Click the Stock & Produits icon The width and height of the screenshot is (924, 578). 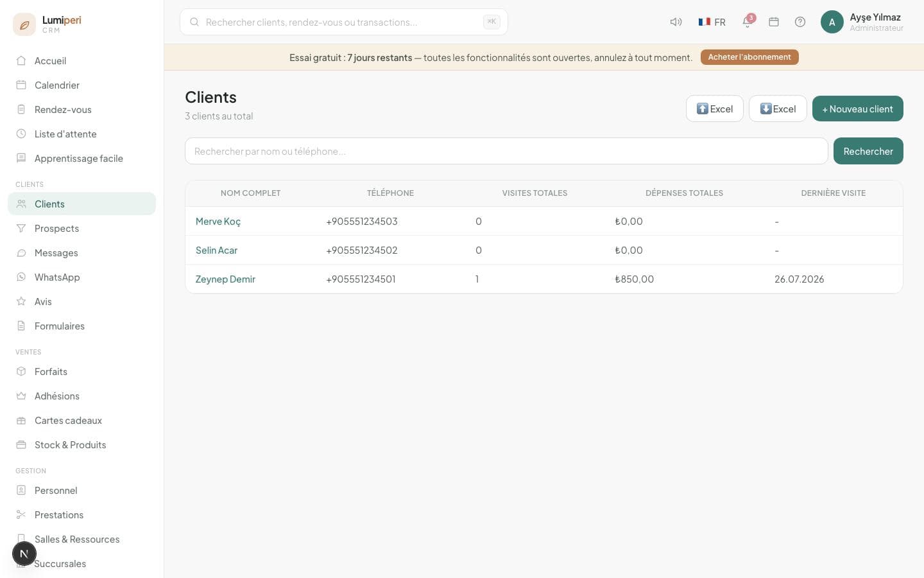[21, 444]
